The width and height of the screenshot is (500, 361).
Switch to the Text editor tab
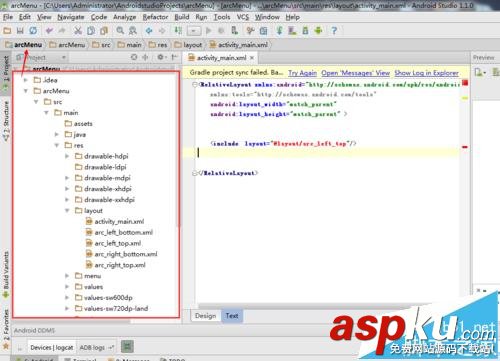coord(232,316)
